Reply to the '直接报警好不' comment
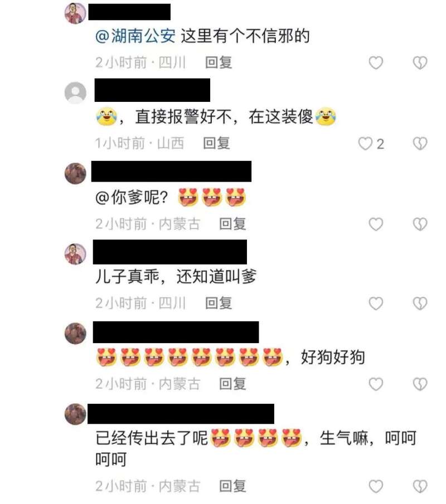This screenshot has width=446, height=504. pyautogui.click(x=216, y=143)
